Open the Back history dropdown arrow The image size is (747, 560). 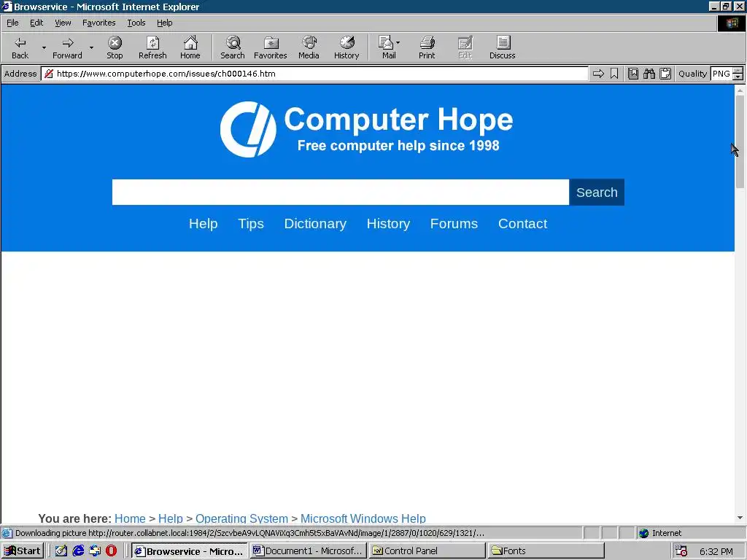pos(44,47)
